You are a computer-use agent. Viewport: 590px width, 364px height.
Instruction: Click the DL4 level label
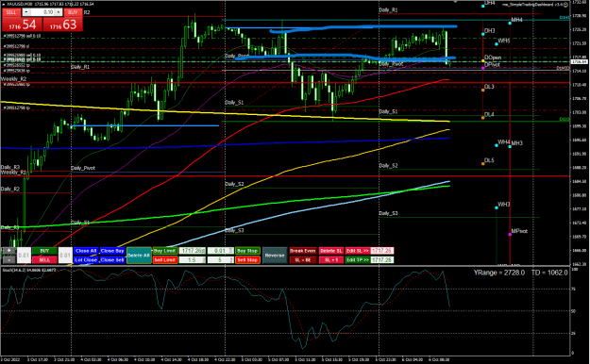pyautogui.click(x=489, y=114)
